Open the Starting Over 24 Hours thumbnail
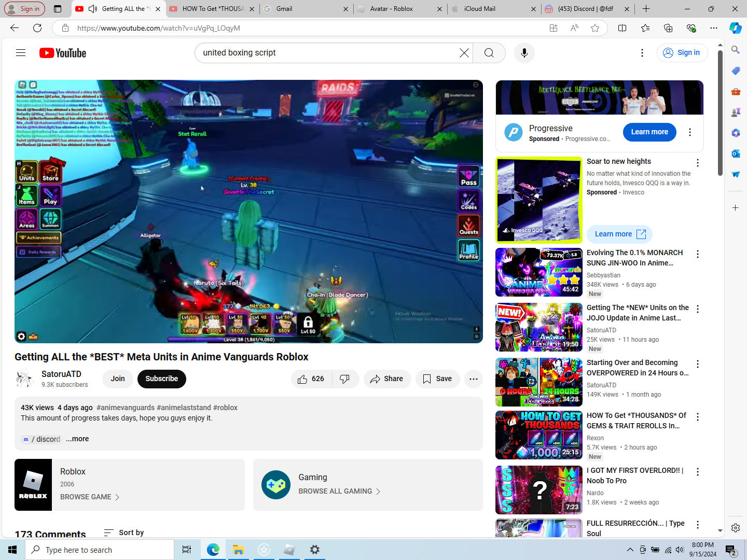This screenshot has height=560, width=747. 539,382
